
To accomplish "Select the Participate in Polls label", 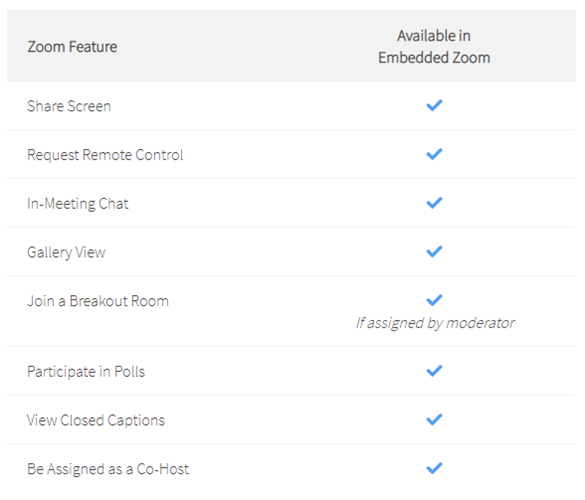I will pos(86,372).
